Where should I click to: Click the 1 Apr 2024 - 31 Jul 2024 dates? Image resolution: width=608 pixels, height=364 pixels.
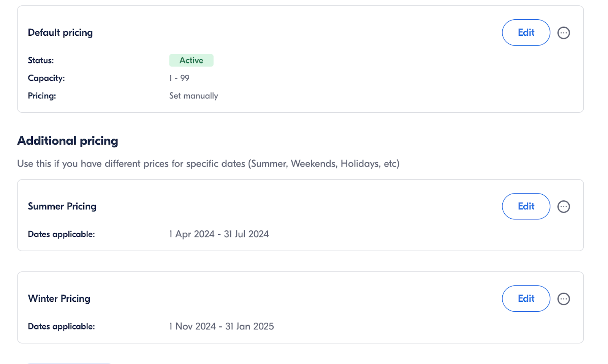pyautogui.click(x=219, y=234)
